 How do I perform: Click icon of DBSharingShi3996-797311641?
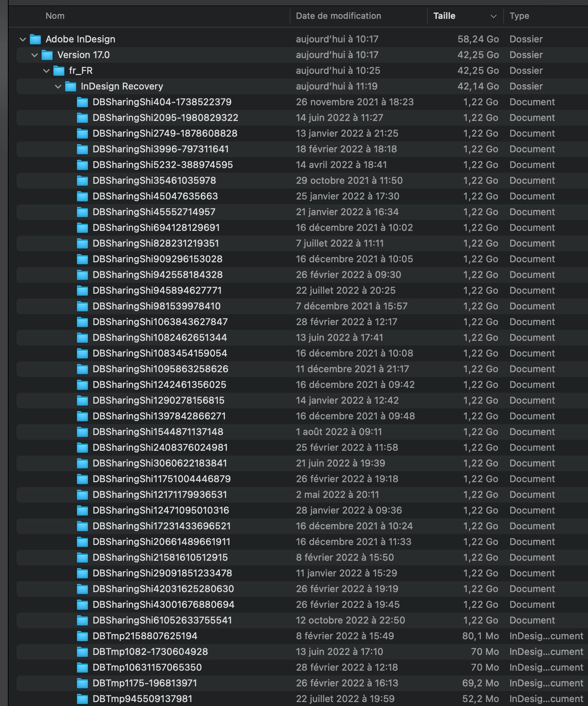(x=82, y=149)
